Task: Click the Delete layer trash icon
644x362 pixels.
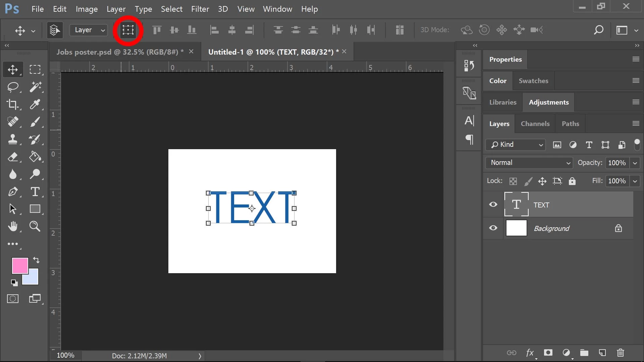Action: click(620, 353)
